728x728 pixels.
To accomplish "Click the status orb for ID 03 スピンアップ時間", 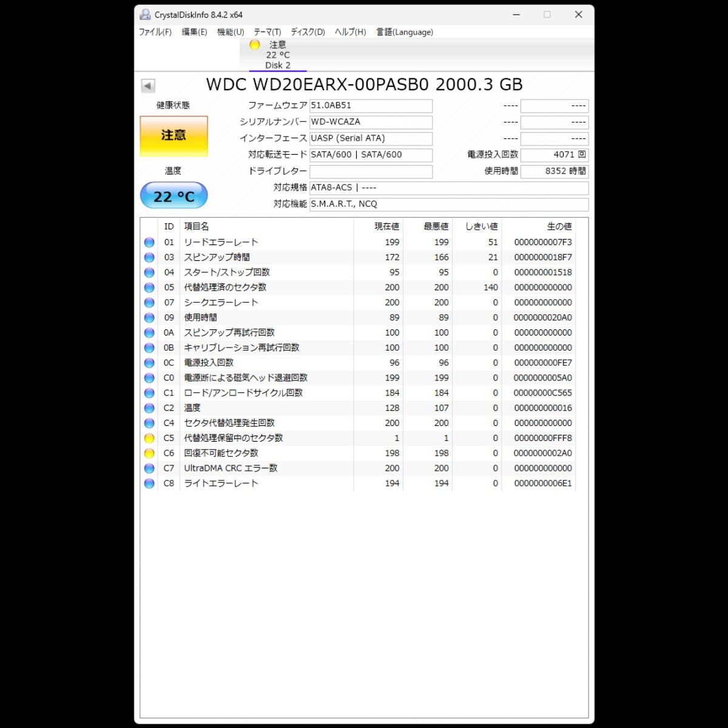I will pyautogui.click(x=149, y=257).
